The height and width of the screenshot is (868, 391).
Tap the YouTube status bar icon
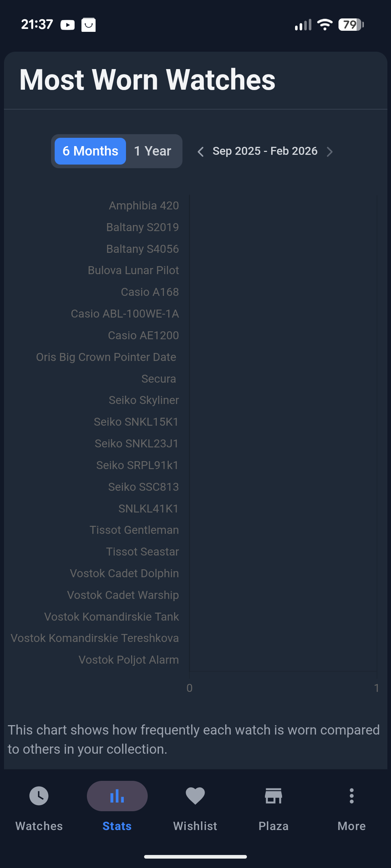point(67,25)
